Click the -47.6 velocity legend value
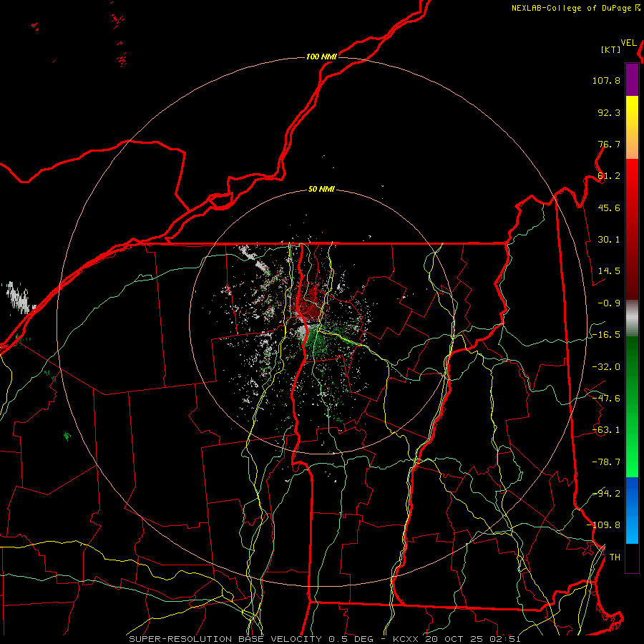Screen dimensions: 644x644 click(606, 399)
